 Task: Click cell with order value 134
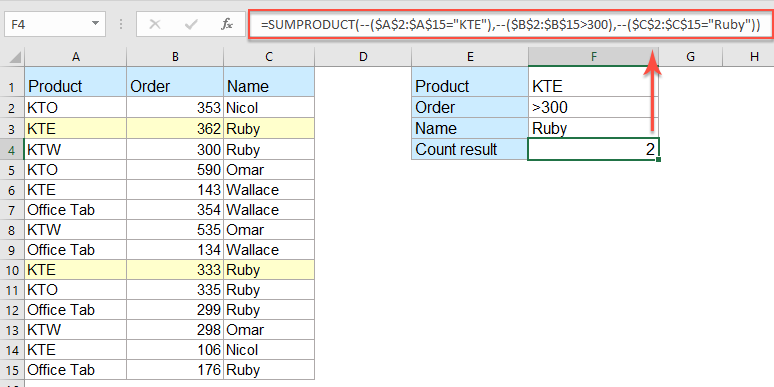pos(175,250)
